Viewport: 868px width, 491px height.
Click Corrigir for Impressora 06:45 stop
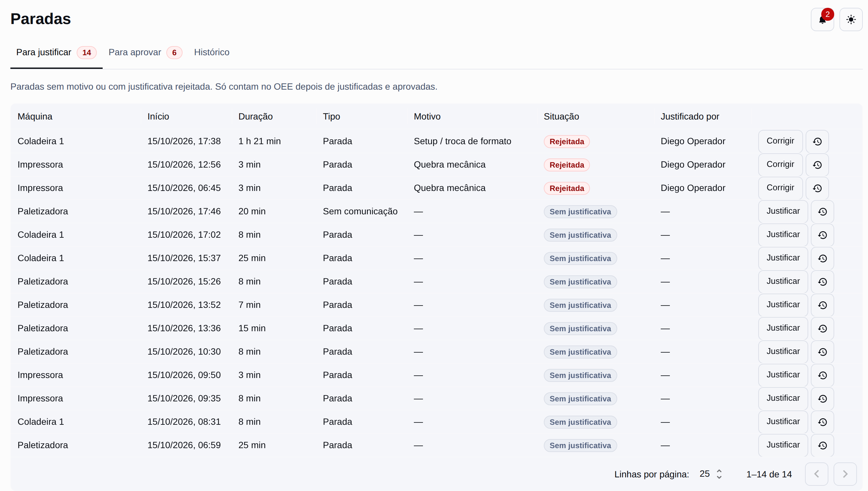[780, 188]
